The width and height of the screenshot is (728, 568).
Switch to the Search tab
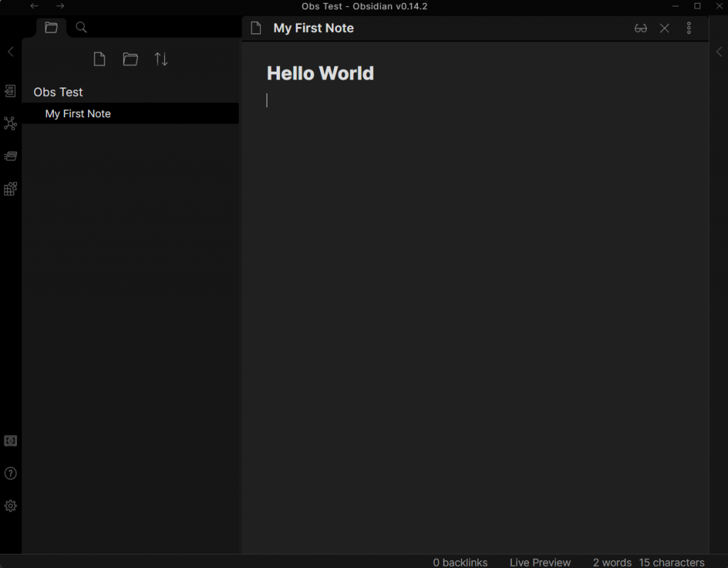[x=81, y=28]
